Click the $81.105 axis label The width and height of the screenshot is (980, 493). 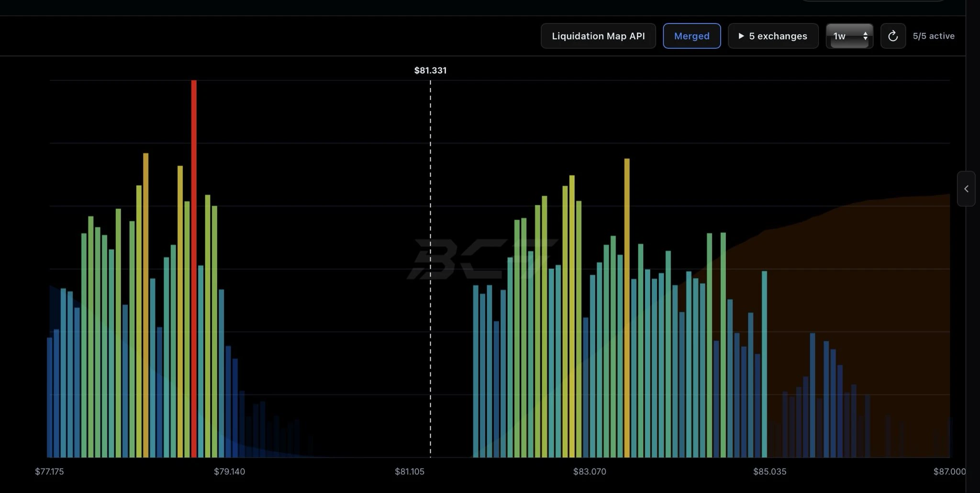click(410, 471)
